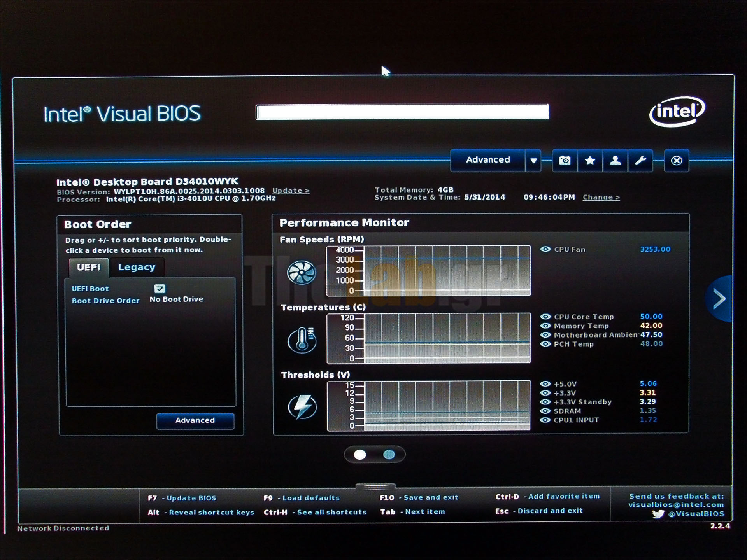The width and height of the screenshot is (747, 560).
Task: Click the fan speeds icon
Action: point(302,272)
